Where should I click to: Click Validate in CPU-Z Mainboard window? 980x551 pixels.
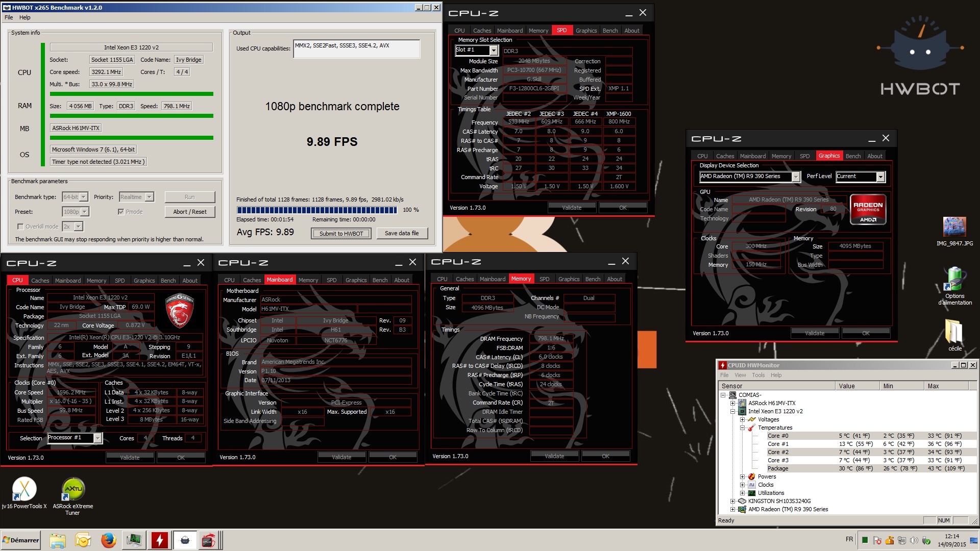(341, 457)
